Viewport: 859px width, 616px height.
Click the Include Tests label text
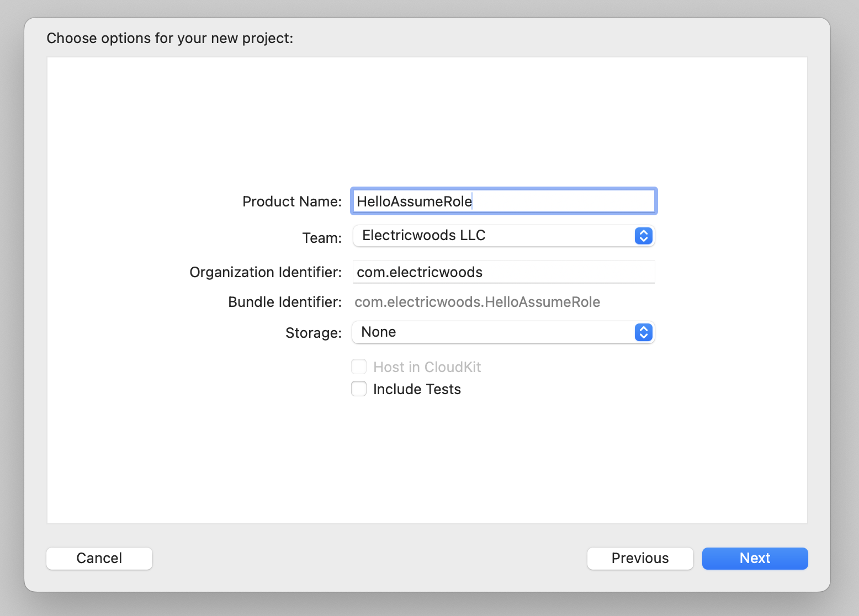click(x=417, y=389)
